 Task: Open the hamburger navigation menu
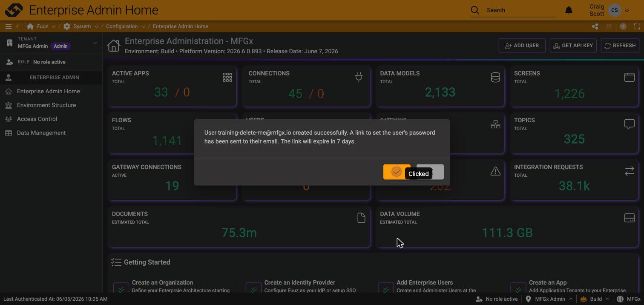8,26
